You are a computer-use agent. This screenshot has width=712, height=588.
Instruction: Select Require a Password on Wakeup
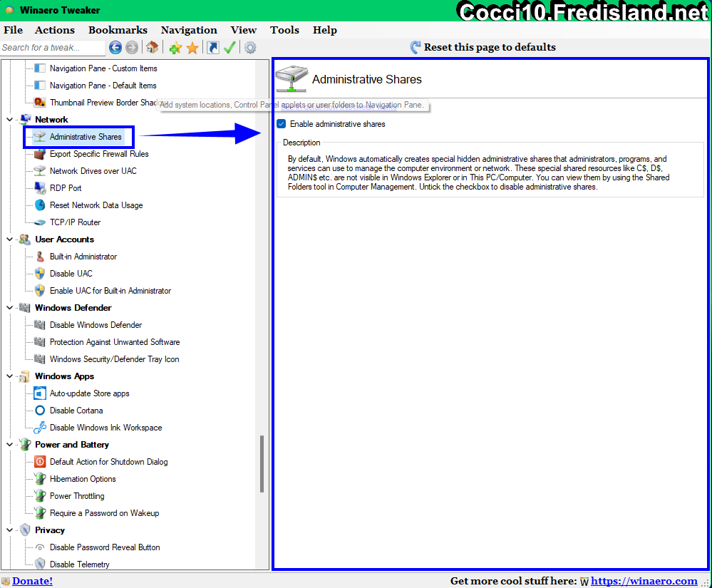click(x=105, y=513)
